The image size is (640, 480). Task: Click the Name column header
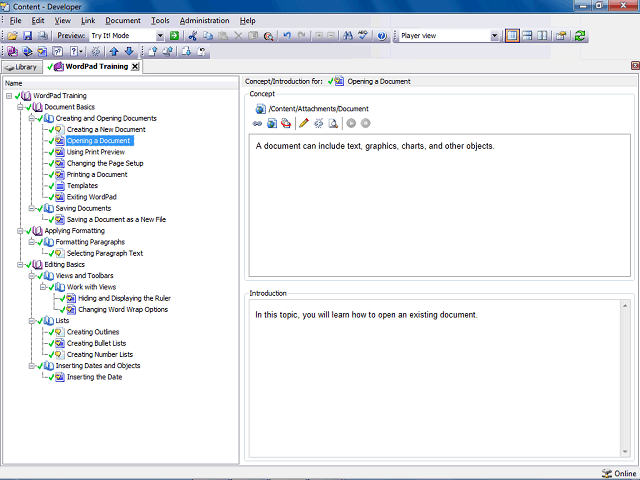(x=121, y=83)
